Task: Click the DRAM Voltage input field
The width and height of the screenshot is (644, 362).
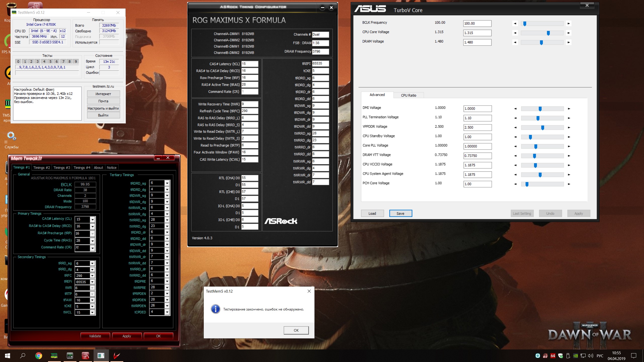Action: click(x=477, y=42)
